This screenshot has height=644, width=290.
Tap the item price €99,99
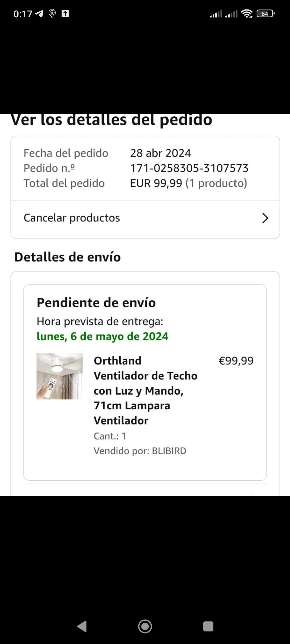tap(236, 360)
